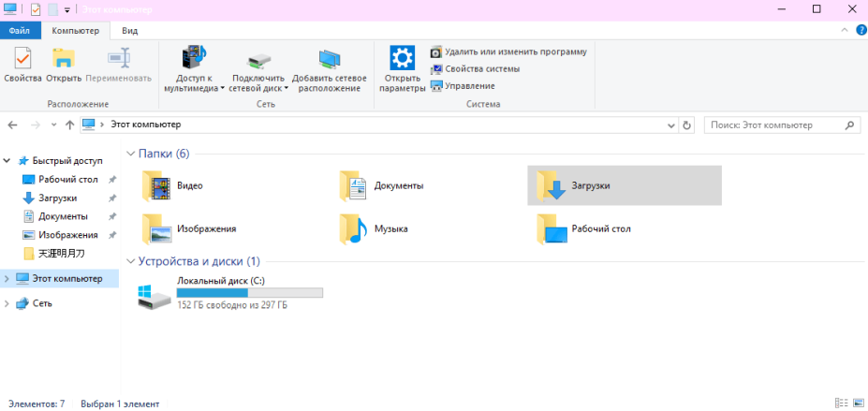Refresh the current location
The image size is (868, 411).
coord(687,125)
